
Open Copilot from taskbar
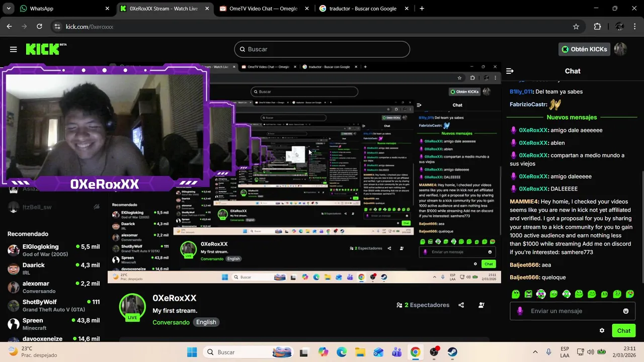(323, 352)
